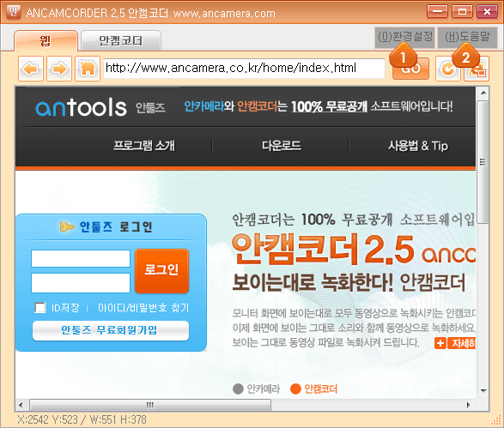Maximize the ANCAMCORDER window
The image size is (504, 428).
(462, 12)
